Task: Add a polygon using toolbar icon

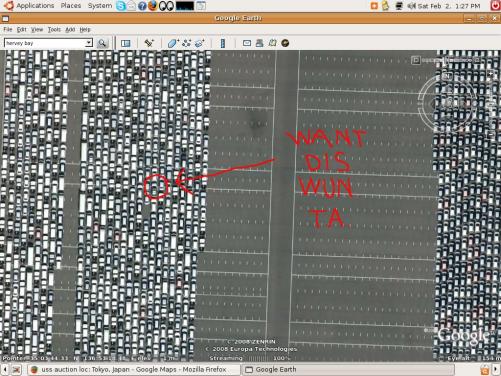Action: [173, 43]
